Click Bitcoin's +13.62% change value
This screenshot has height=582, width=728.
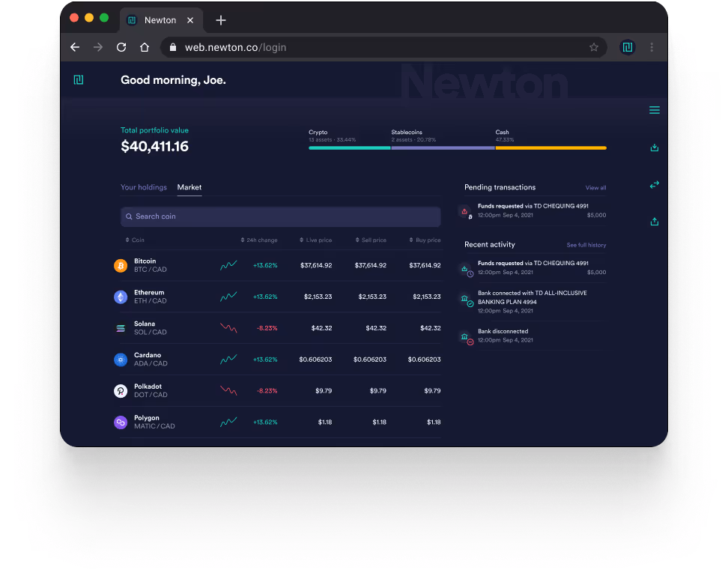click(265, 266)
